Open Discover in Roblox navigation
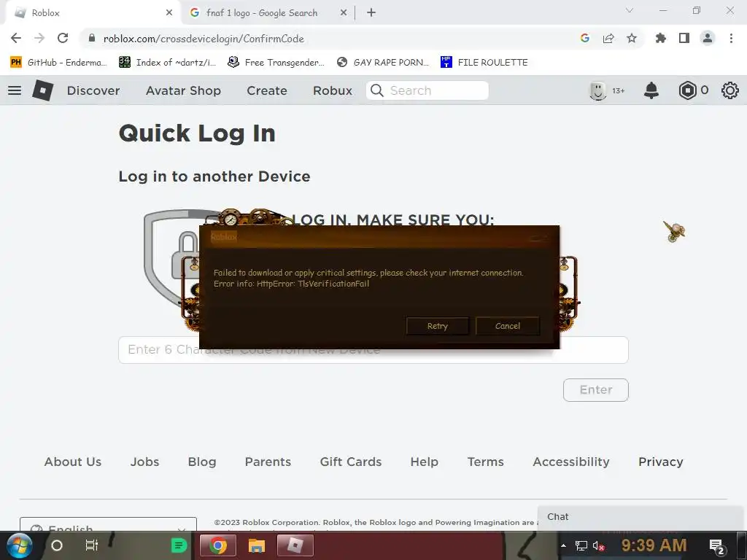Screen dimensions: 747x560 pos(93,90)
